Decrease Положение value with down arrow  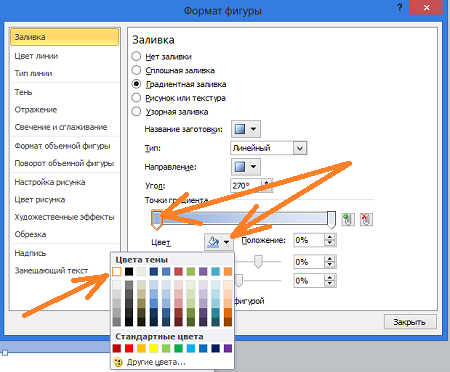pyautogui.click(x=330, y=243)
